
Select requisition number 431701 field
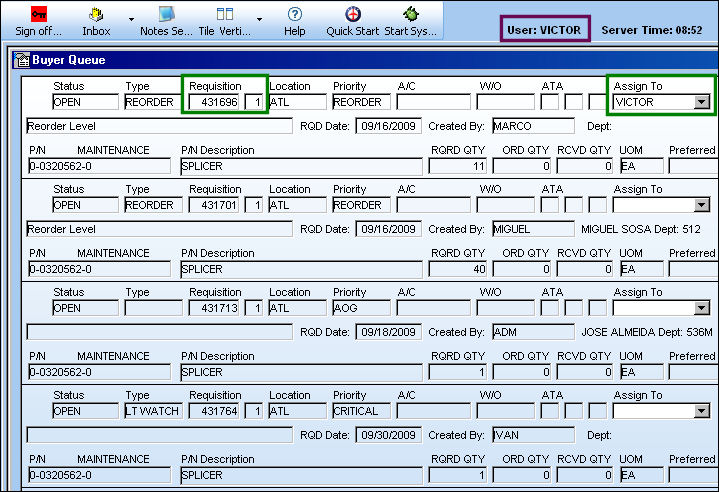214,205
